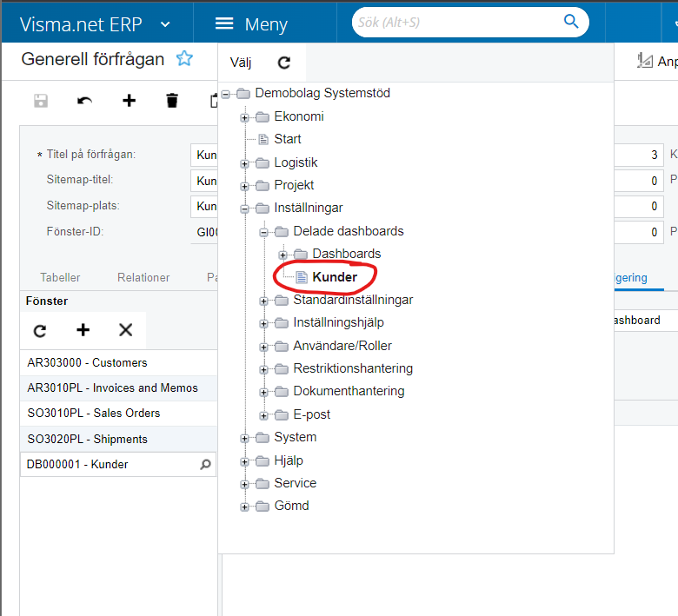Select the Demobolag Systemstöd folder label

[x=322, y=93]
